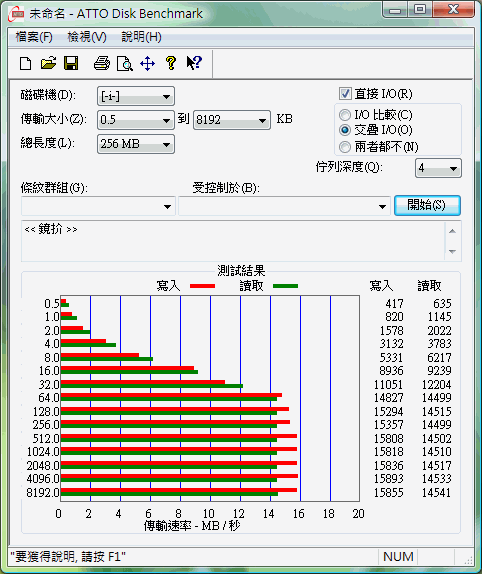
Task: Activate context help arrow-question icon
Action: [x=194, y=63]
